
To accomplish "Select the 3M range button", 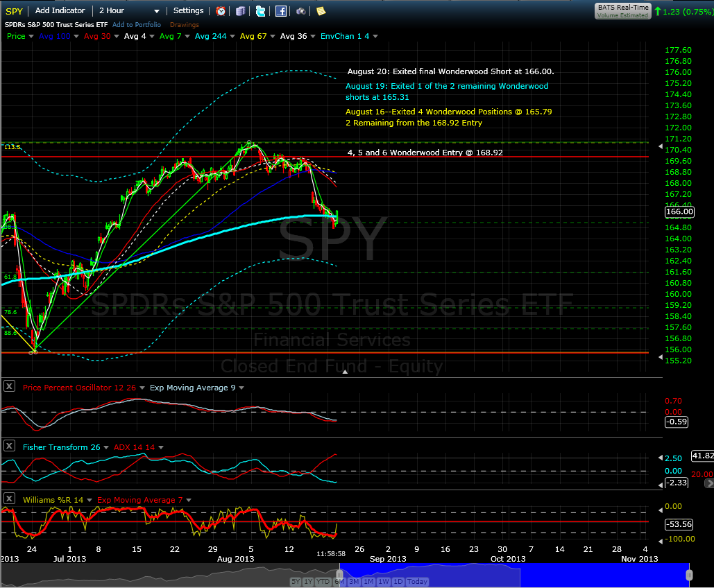I will pos(354,581).
